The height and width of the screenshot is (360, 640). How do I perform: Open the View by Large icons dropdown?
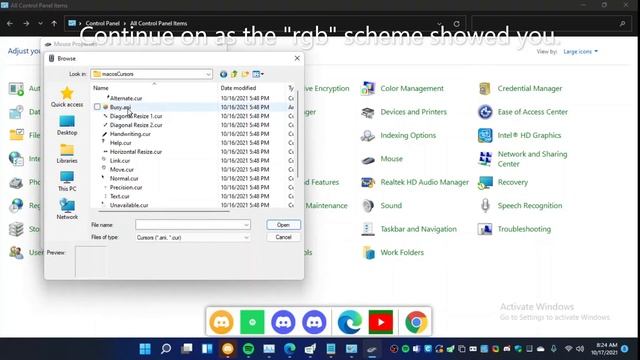(580, 51)
